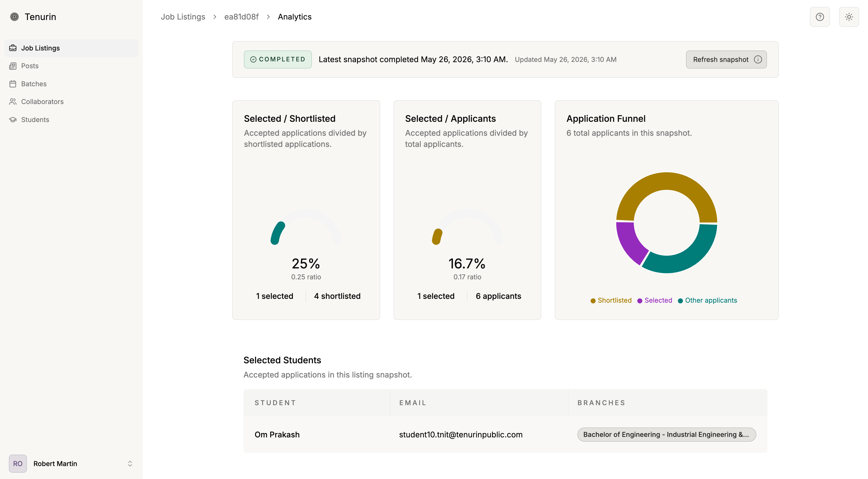The height and width of the screenshot is (479, 868).
Task: Open Collaborators in the sidebar
Action: (x=71, y=102)
